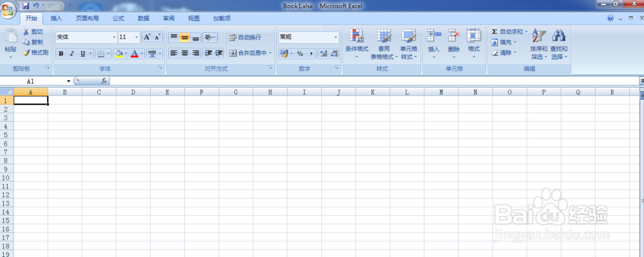Activate the 格式刷 format painter
644x257 pixels.
35,53
